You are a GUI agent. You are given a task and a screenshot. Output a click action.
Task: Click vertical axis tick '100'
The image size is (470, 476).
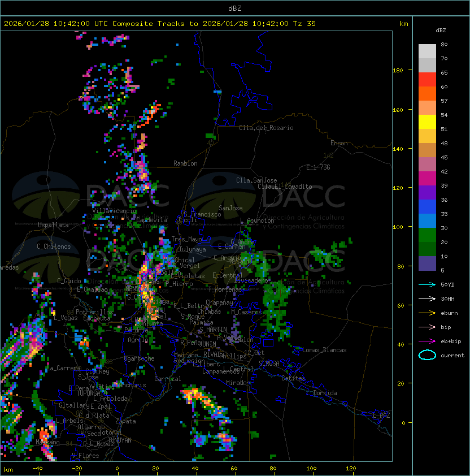[398, 227]
